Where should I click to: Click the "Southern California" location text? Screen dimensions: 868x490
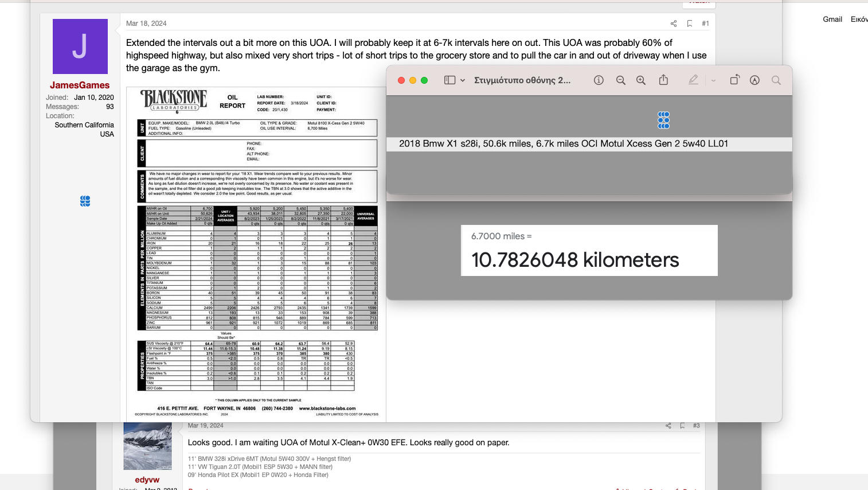[84, 125]
